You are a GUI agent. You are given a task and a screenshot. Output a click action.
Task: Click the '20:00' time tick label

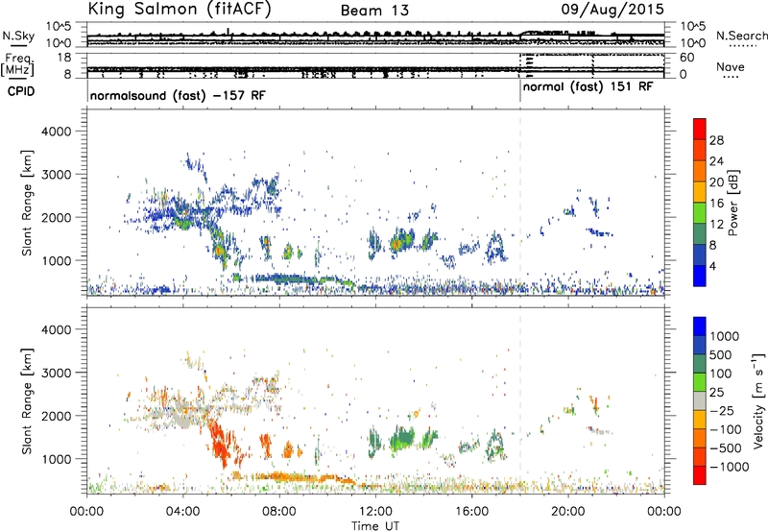(x=568, y=511)
